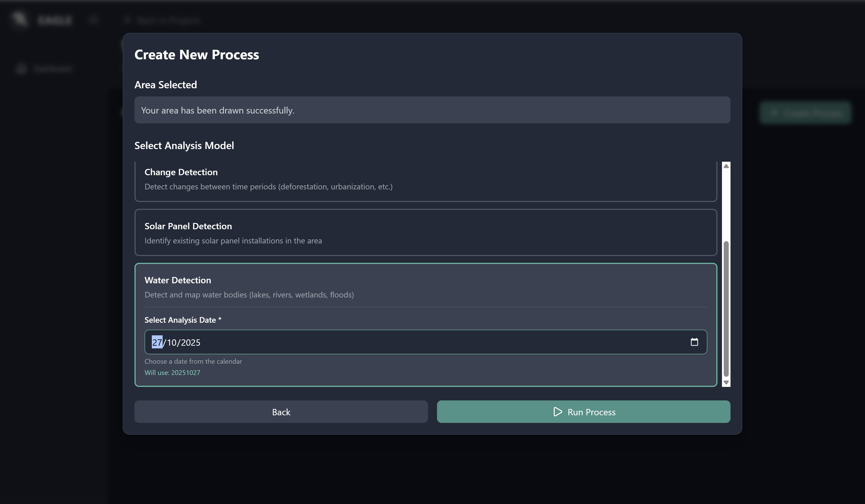Select the Solar Panel Detection model
Image resolution: width=865 pixels, height=504 pixels.
pos(426,233)
